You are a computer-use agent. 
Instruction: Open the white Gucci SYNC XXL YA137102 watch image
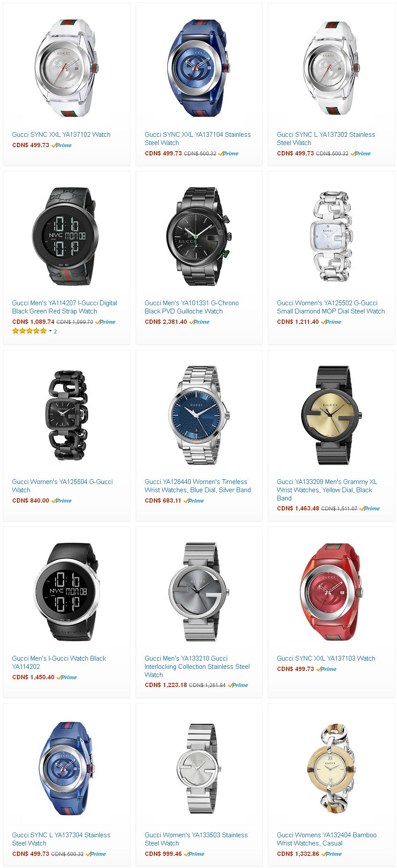pyautogui.click(x=66, y=68)
